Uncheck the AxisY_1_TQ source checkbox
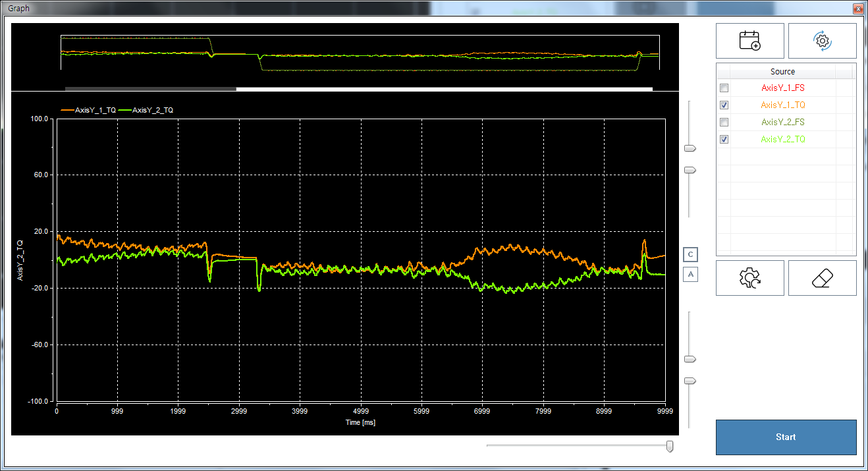This screenshot has height=471, width=868. (x=724, y=105)
